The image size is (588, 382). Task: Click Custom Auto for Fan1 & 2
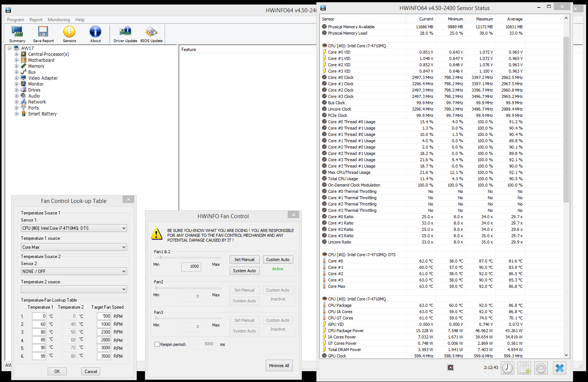278,260
